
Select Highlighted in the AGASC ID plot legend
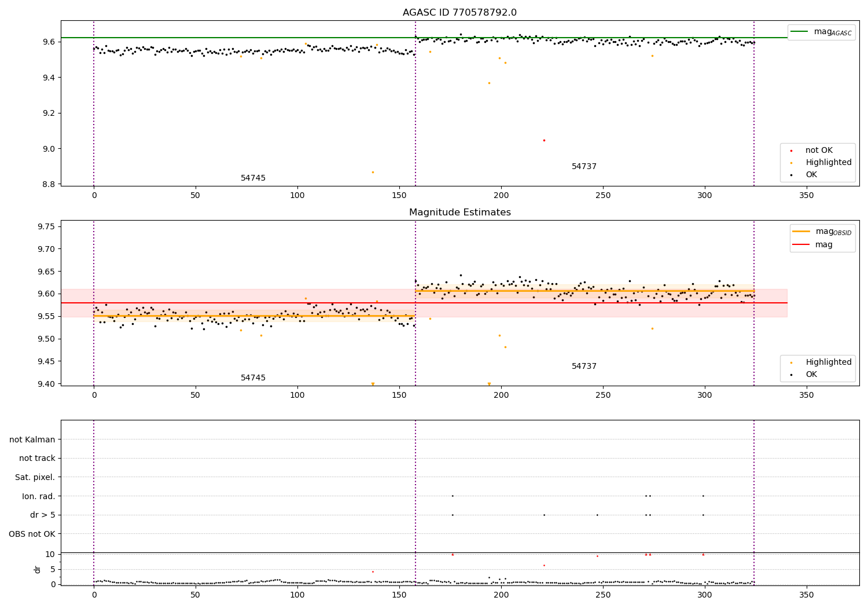(x=829, y=163)
